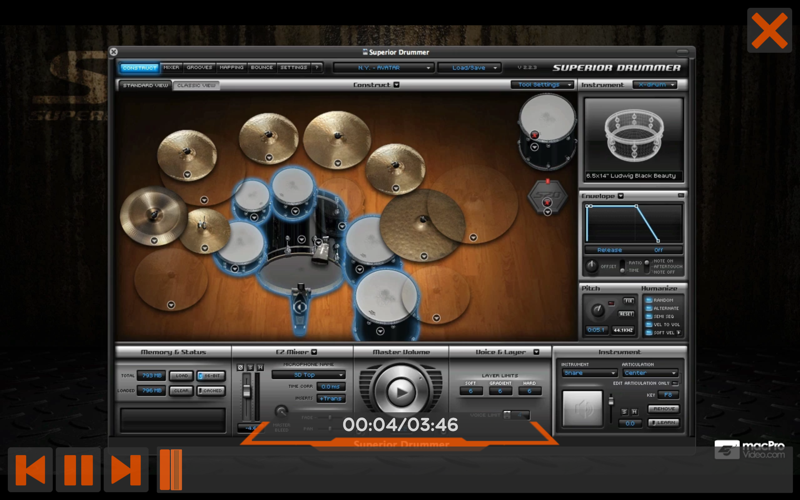
Task: Click the EZ Mixer solo button
Action: 251,367
